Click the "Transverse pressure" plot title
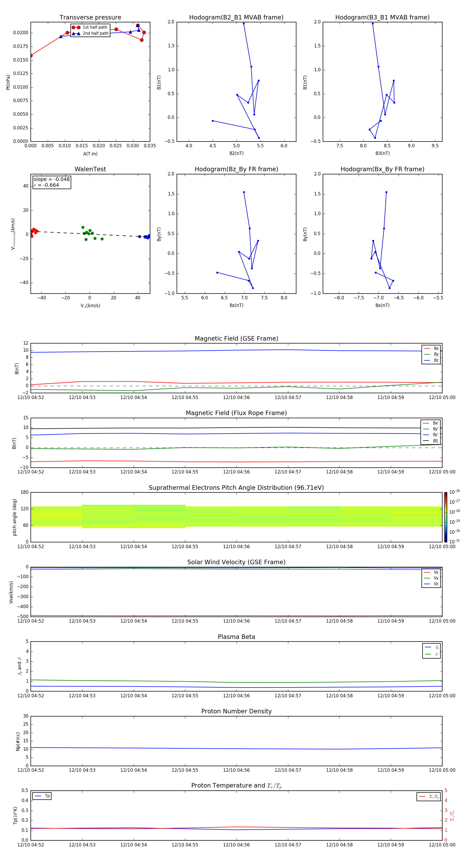Viewport: 473px width, 868px height. (x=90, y=17)
